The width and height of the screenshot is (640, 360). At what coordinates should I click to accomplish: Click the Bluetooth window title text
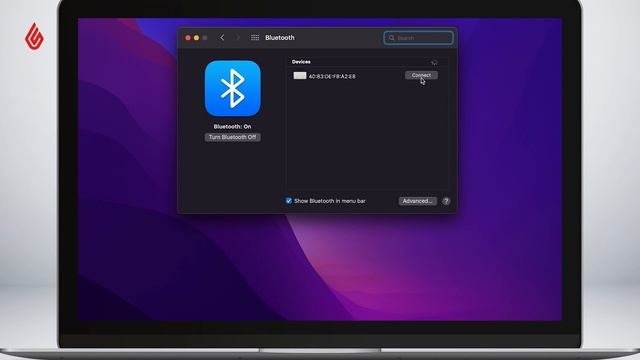point(280,38)
